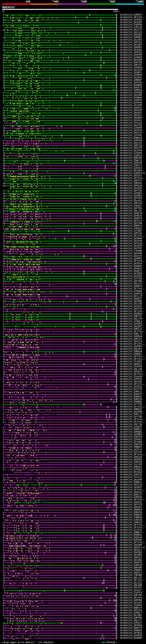Open the UniRef100_P13983 hit label
The image size is (146, 644).
(x=131, y=361)
